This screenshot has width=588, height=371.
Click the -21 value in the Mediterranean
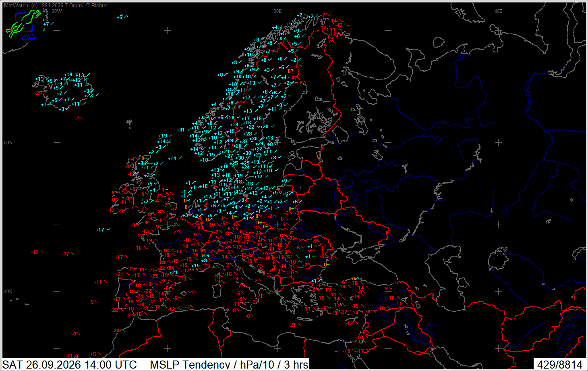click(x=292, y=325)
